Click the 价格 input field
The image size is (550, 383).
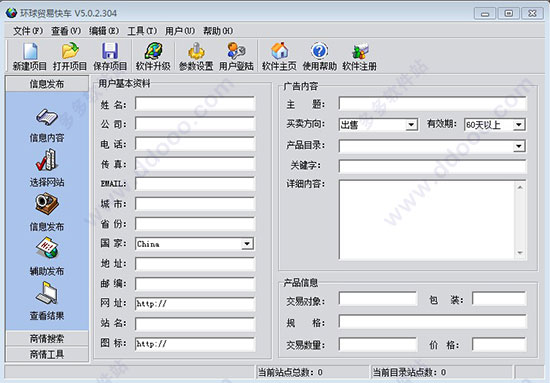pos(499,344)
